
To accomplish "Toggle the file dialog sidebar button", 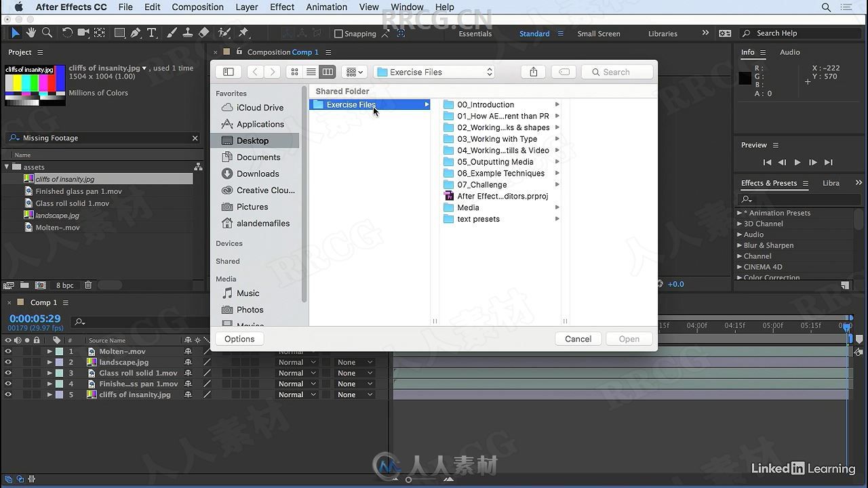I will [x=229, y=72].
